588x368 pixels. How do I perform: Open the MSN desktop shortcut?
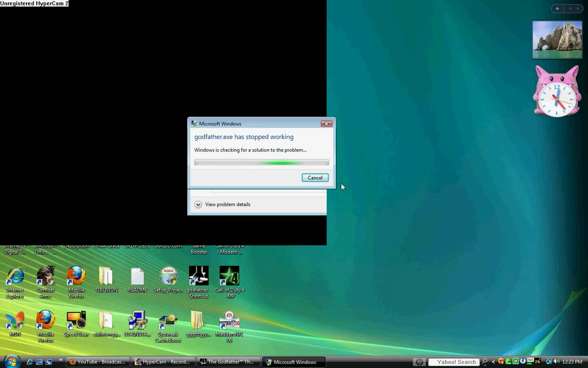pos(15,324)
